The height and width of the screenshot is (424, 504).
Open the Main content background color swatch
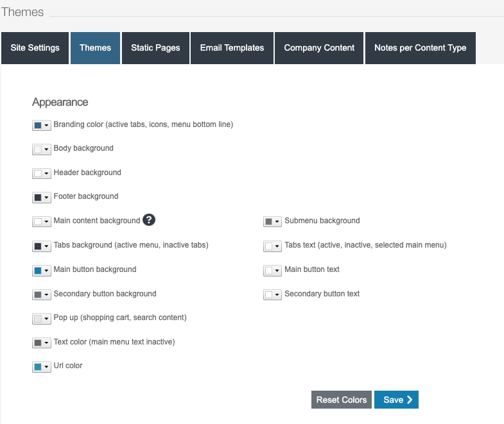coord(41,221)
